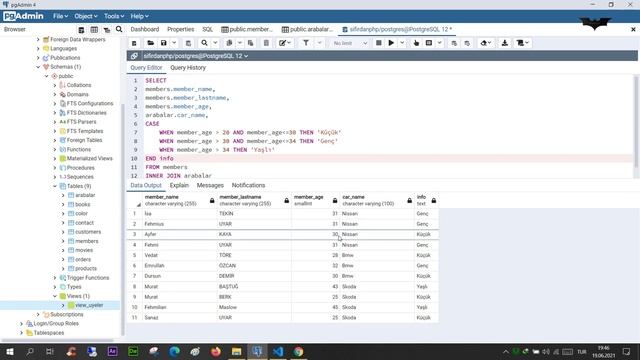Switch to the Explain results tab
Screen dimensions: 640x360
(179, 185)
